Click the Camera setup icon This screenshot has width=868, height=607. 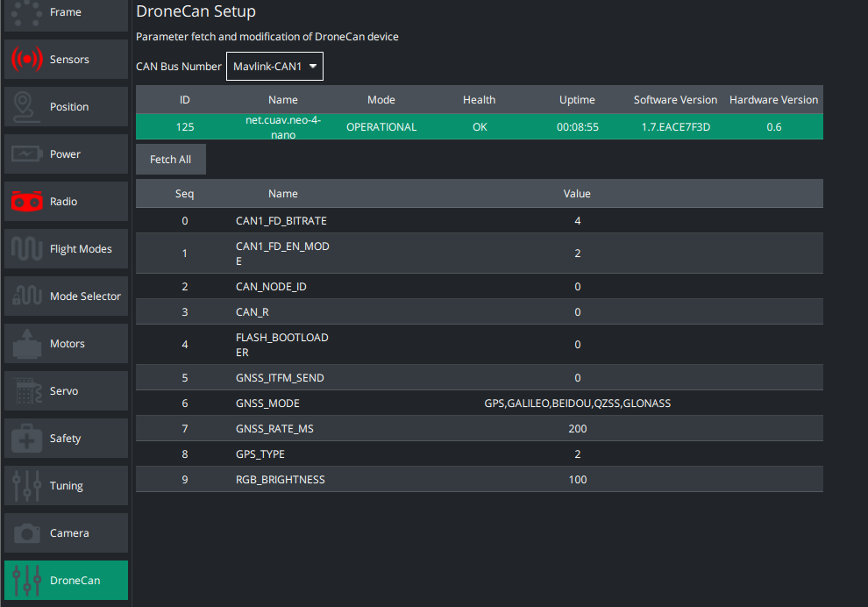point(66,532)
